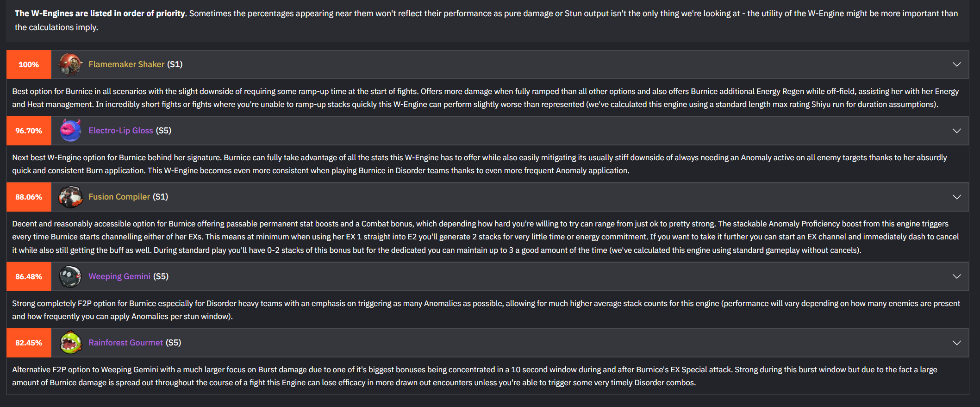Screen dimensions: 980x407
Task: Expand the Weeping Gemini row chevron
Action: 957,276
